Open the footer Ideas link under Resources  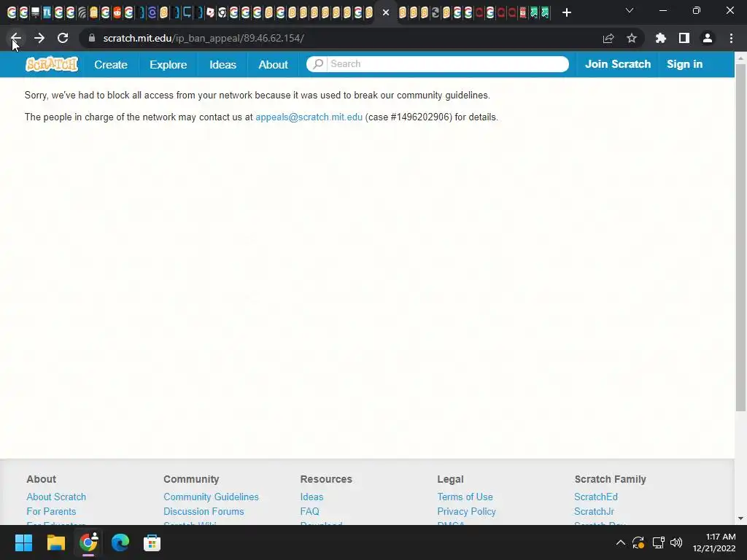[311, 497]
